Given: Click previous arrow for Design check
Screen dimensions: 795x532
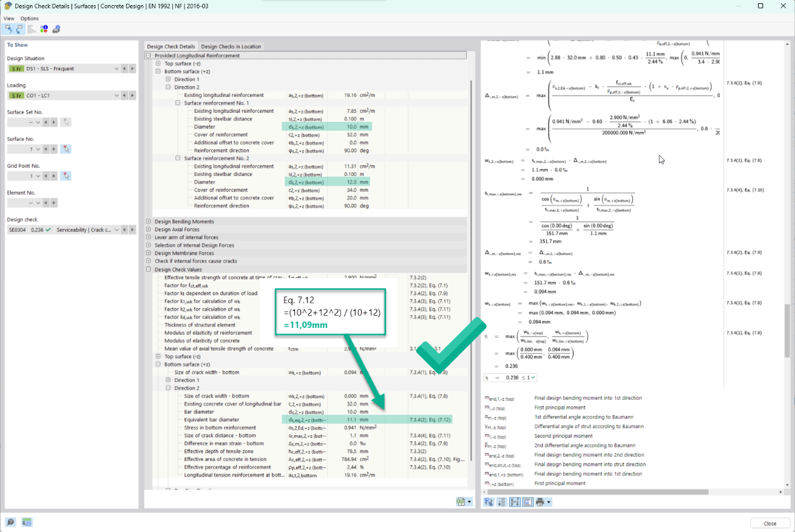Looking at the screenshot, I should click(x=124, y=230).
